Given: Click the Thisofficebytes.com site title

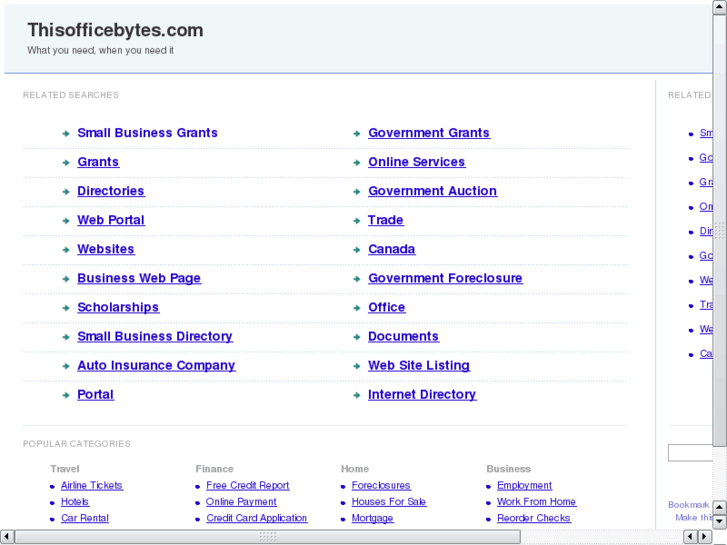Looking at the screenshot, I should [x=115, y=30].
